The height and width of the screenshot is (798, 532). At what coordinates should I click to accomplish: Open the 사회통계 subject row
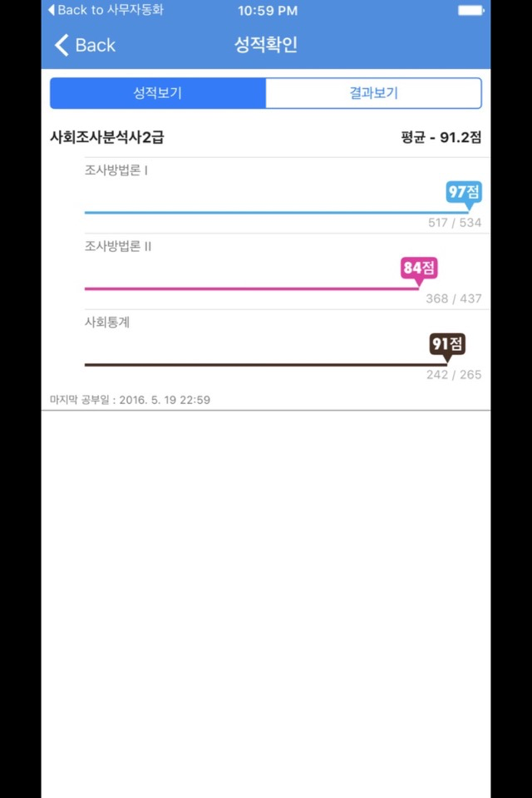287,347
